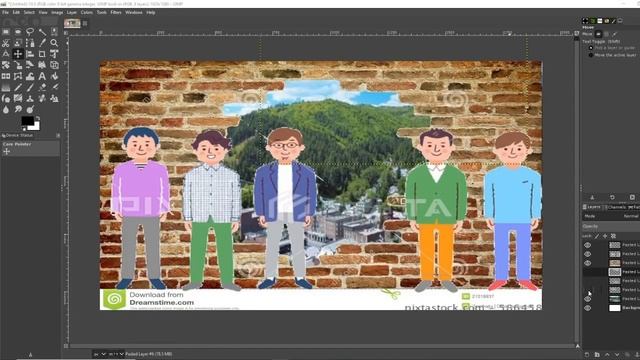Hide the topmost Pasted Layer

click(587, 245)
